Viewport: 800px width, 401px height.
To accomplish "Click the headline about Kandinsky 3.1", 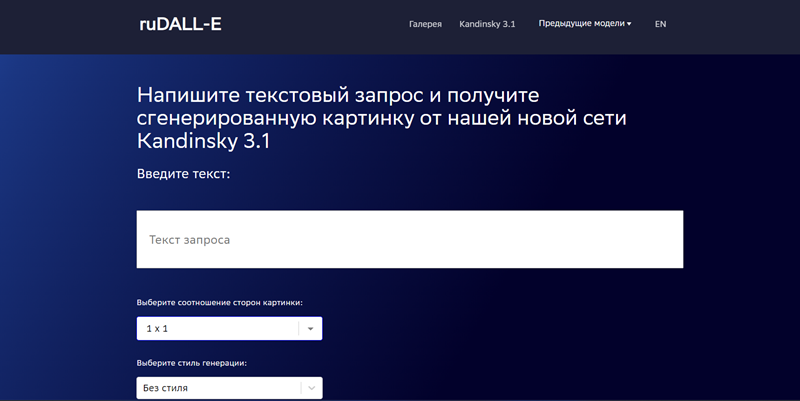I will 382,118.
